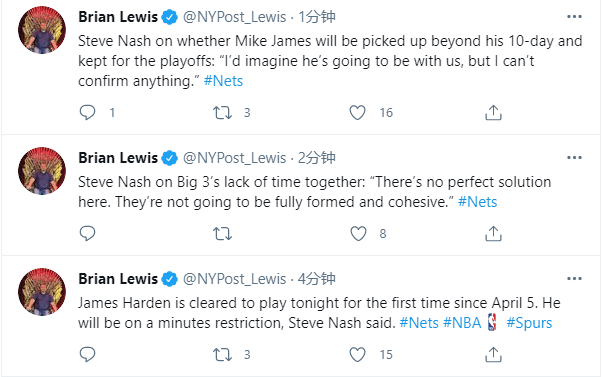Open Brian Lewis avatar on first tweet

tap(42, 30)
